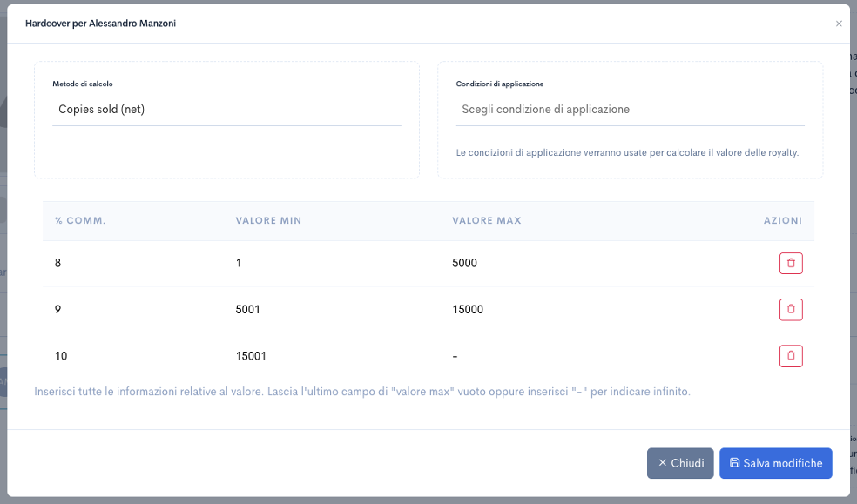Save changes with Salva modifiche
Image resolution: width=857 pixels, height=504 pixels.
[x=775, y=463]
